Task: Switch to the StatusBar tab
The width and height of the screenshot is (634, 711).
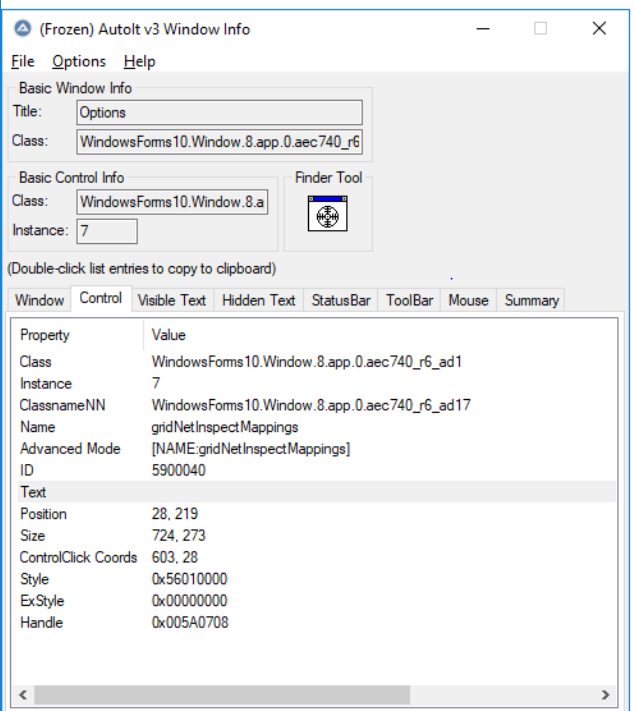Action: pos(341,300)
